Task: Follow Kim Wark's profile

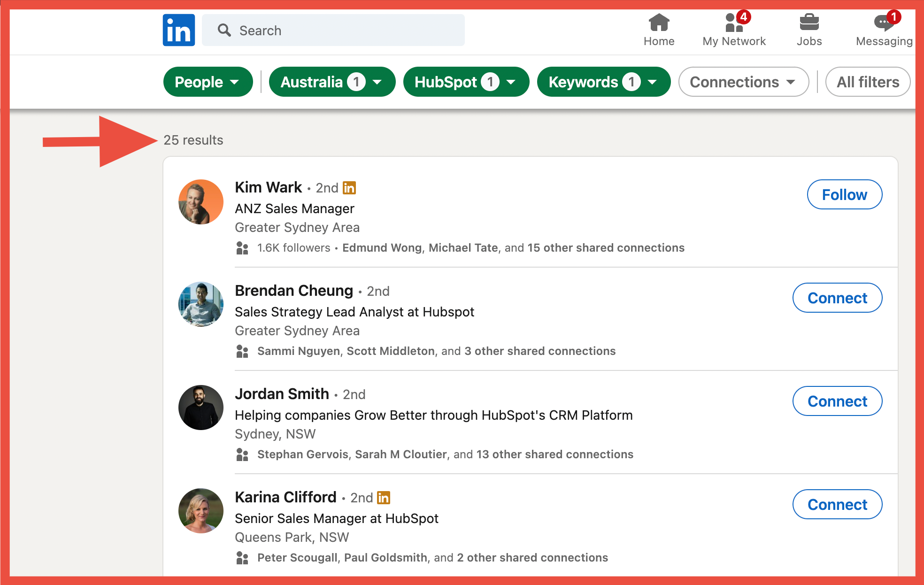Action: pos(844,194)
